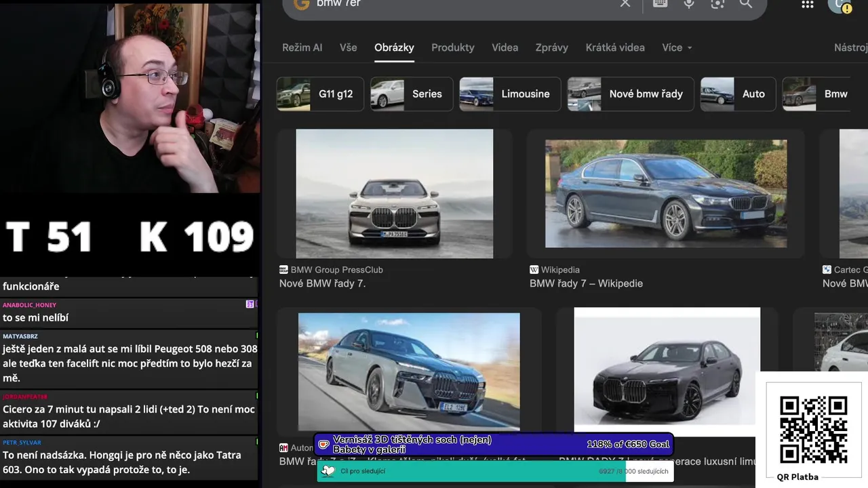868x488 pixels.
Task: Click the Wikipedia source label
Action: point(560,270)
